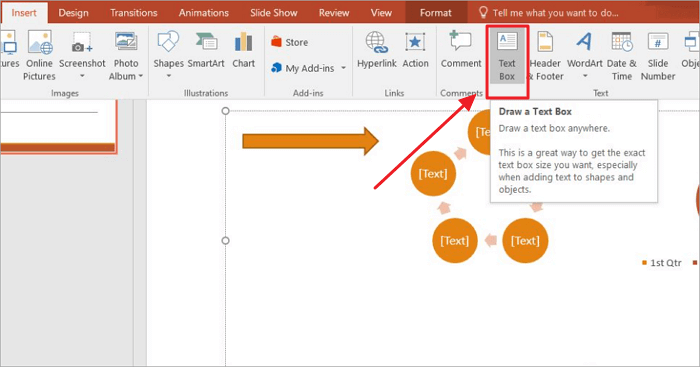Insert a Hyperlink
Image resolution: width=700 pixels, height=367 pixels.
click(376, 50)
